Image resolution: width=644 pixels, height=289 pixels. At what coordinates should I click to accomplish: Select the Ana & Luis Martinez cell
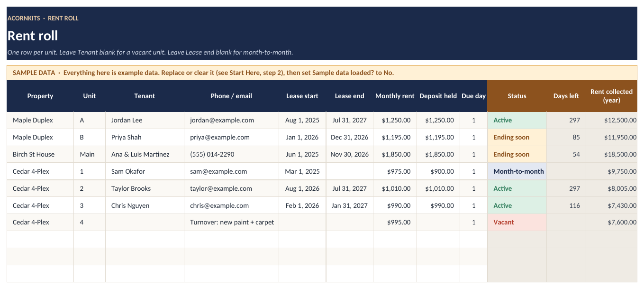tap(145, 154)
